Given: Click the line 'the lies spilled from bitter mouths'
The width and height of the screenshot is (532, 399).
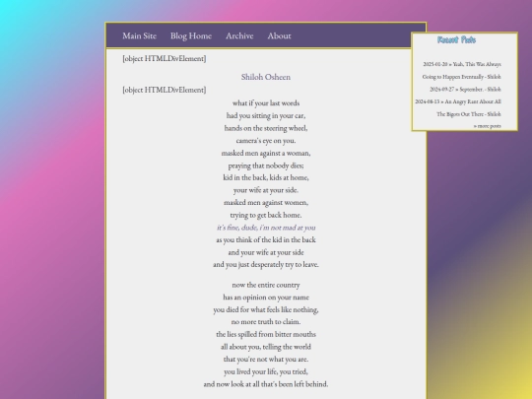Looking at the screenshot, I should 266,334.
